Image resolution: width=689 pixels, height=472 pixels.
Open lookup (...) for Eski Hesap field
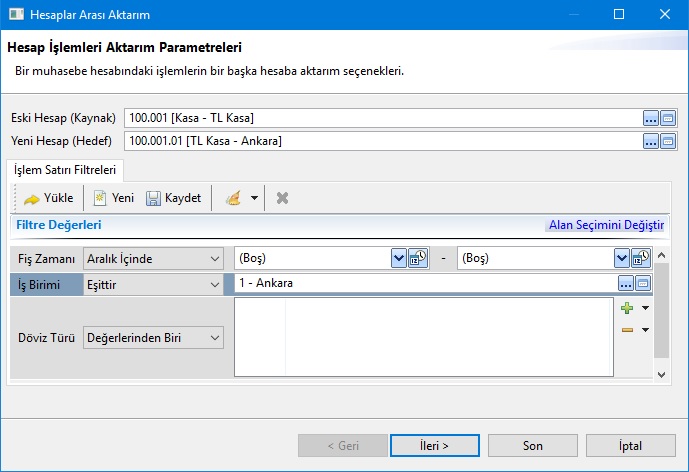pos(651,118)
